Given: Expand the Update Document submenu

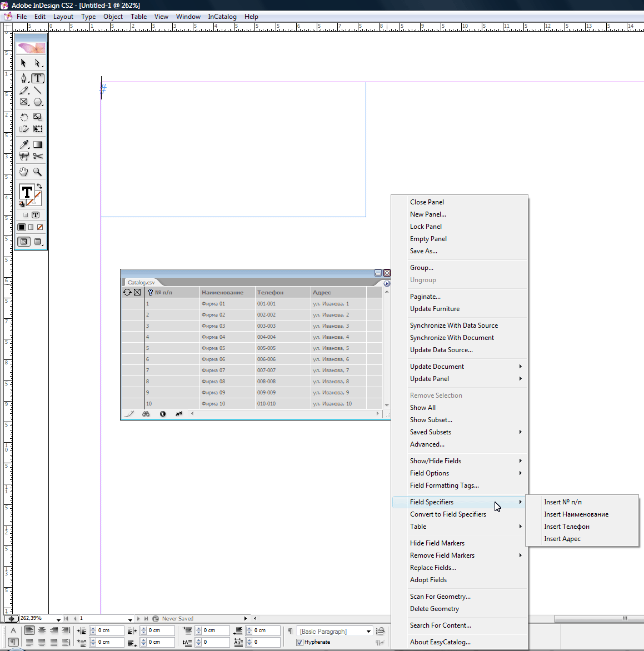Looking at the screenshot, I should [460, 367].
